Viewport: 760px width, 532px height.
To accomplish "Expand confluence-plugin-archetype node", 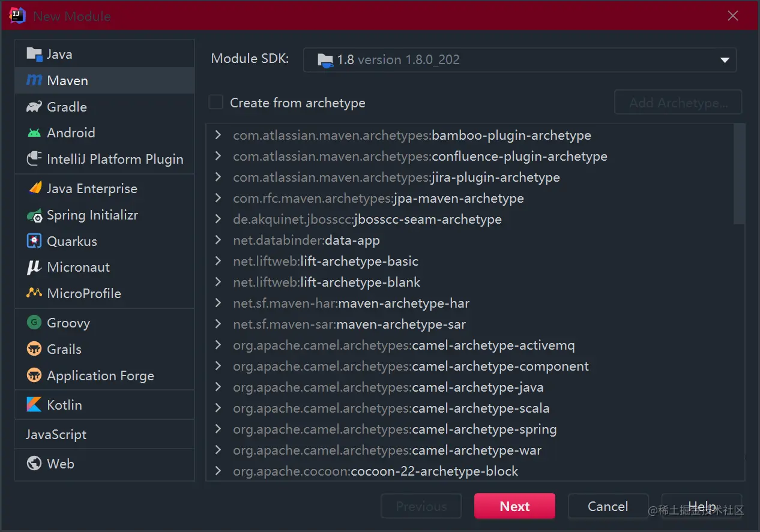I will click(219, 157).
